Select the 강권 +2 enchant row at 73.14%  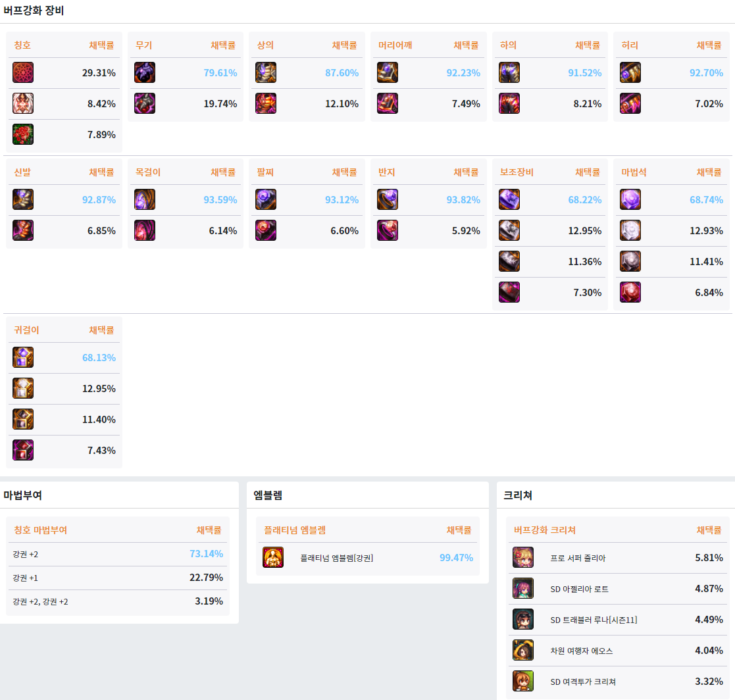tap(118, 554)
